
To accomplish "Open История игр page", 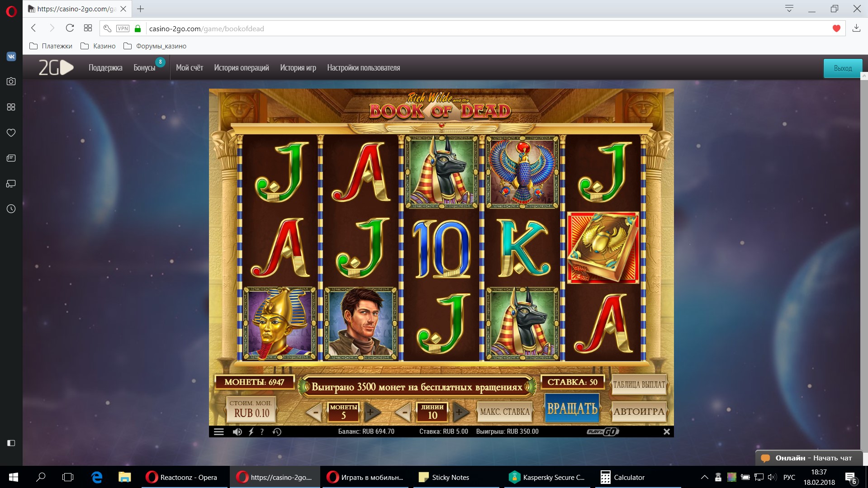I will click(298, 68).
